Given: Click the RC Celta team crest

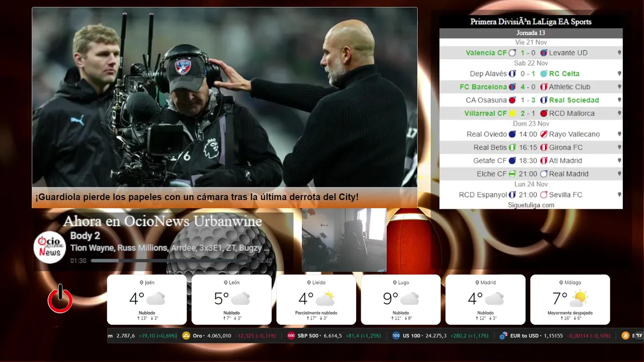Looking at the screenshot, I should click(x=543, y=73).
